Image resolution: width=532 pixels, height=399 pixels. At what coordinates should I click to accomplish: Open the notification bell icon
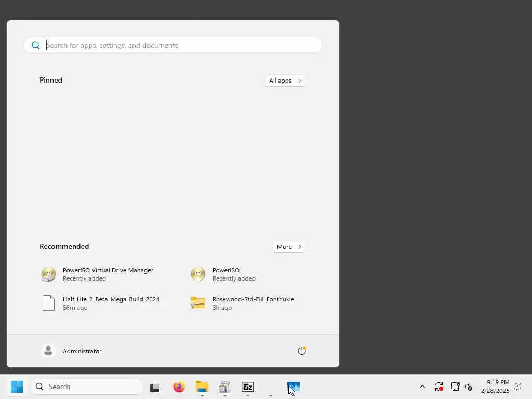coord(518,387)
